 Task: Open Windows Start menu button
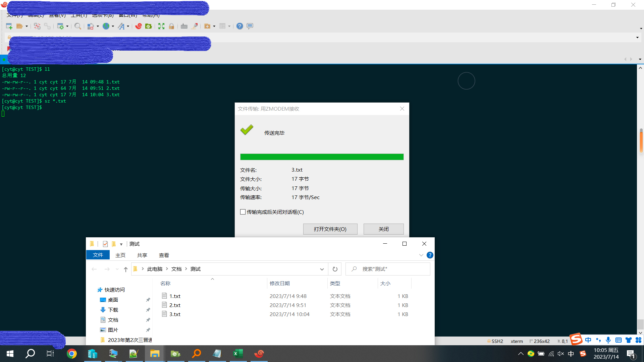(10, 354)
